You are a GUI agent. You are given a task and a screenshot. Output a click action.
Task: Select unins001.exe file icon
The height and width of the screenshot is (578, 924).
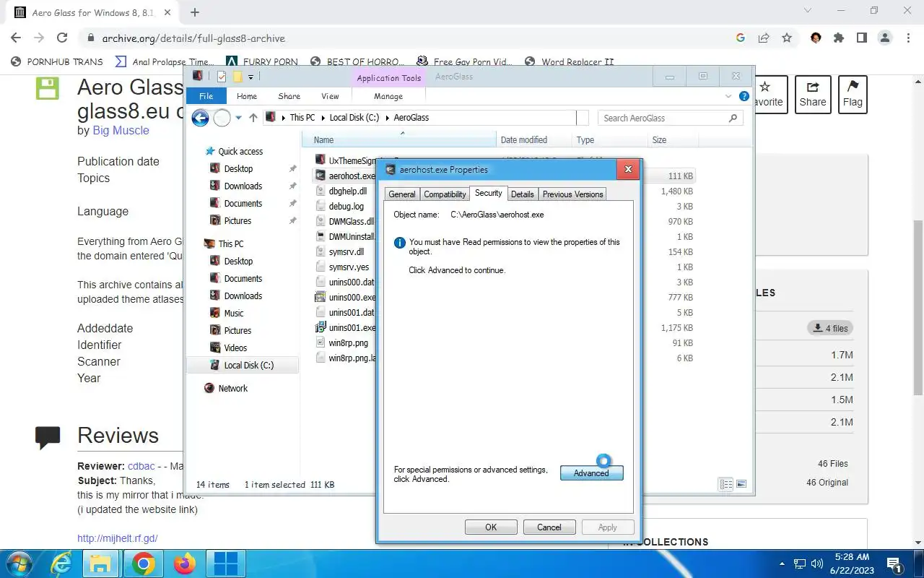pos(321,327)
